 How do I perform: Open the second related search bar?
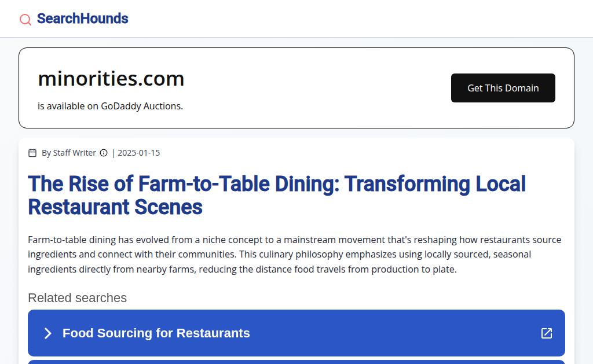pos(296,362)
